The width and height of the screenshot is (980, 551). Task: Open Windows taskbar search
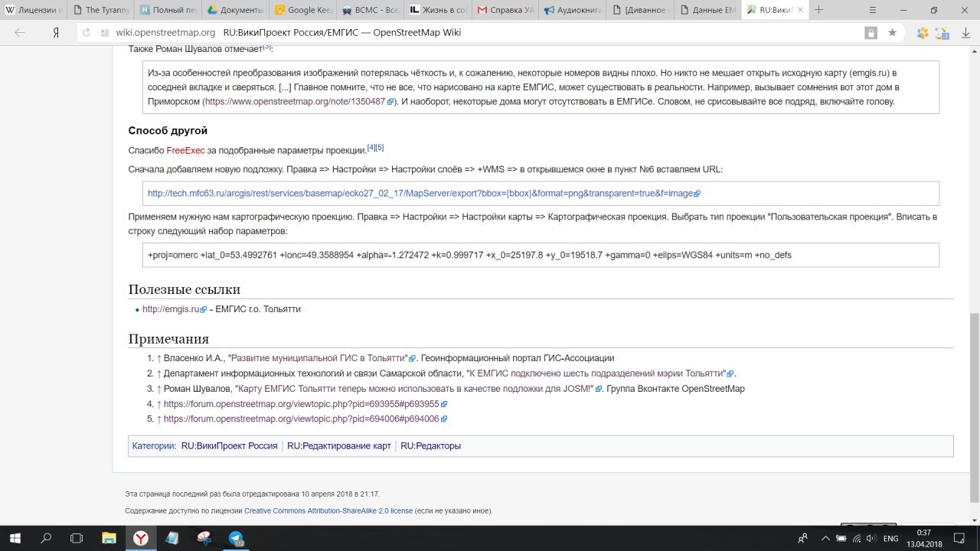(45, 538)
